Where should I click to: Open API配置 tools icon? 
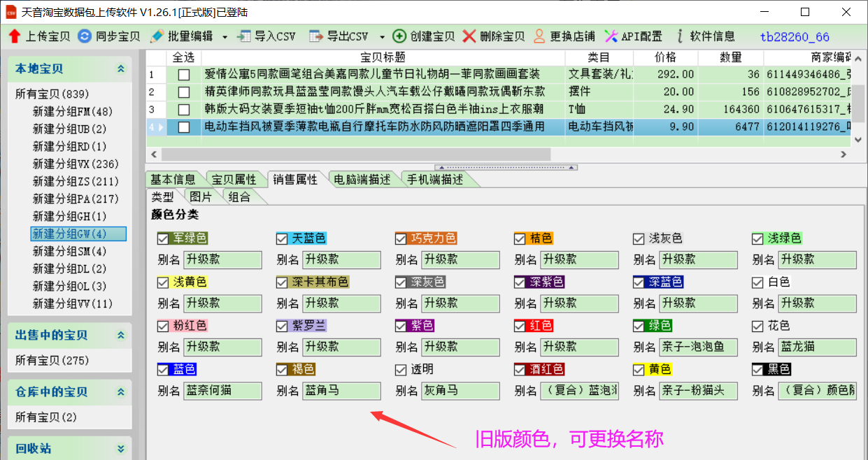point(611,36)
